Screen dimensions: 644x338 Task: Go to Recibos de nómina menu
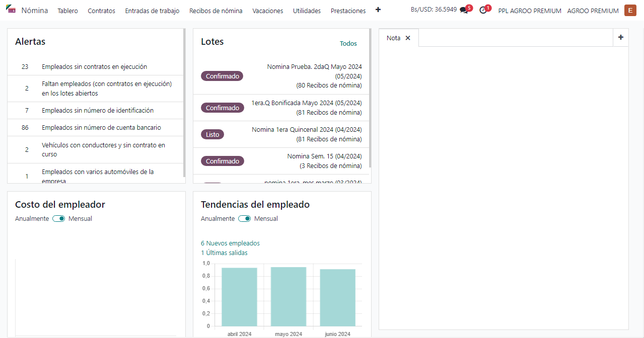[x=216, y=11]
